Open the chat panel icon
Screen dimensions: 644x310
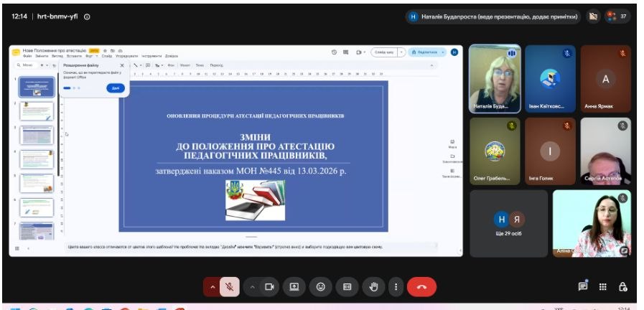pos(582,286)
